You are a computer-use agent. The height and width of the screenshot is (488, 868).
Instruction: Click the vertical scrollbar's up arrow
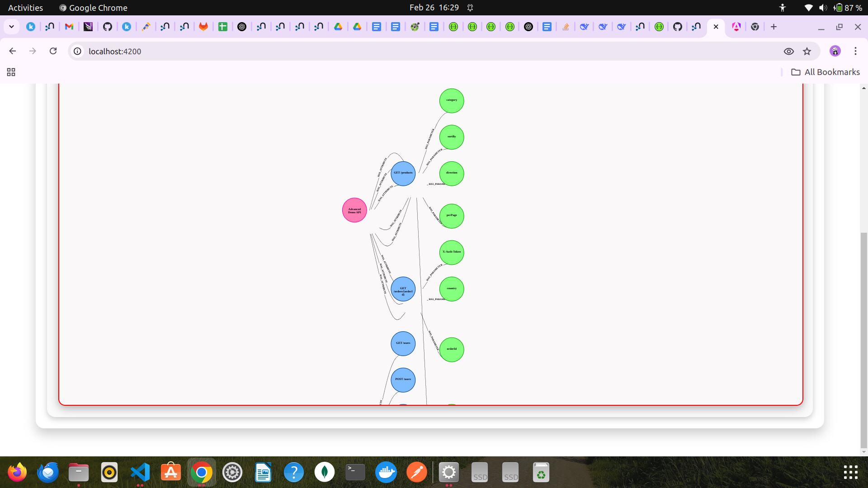[x=863, y=88]
